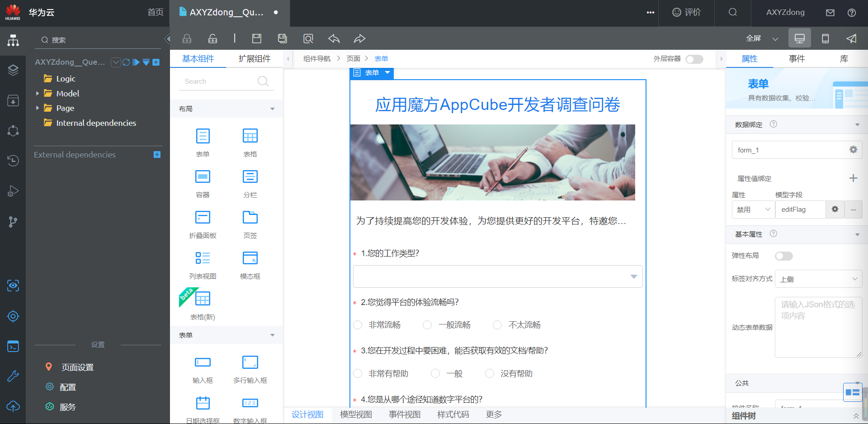
Task: Choose the 没有帮助 radio option
Action: [490, 373]
